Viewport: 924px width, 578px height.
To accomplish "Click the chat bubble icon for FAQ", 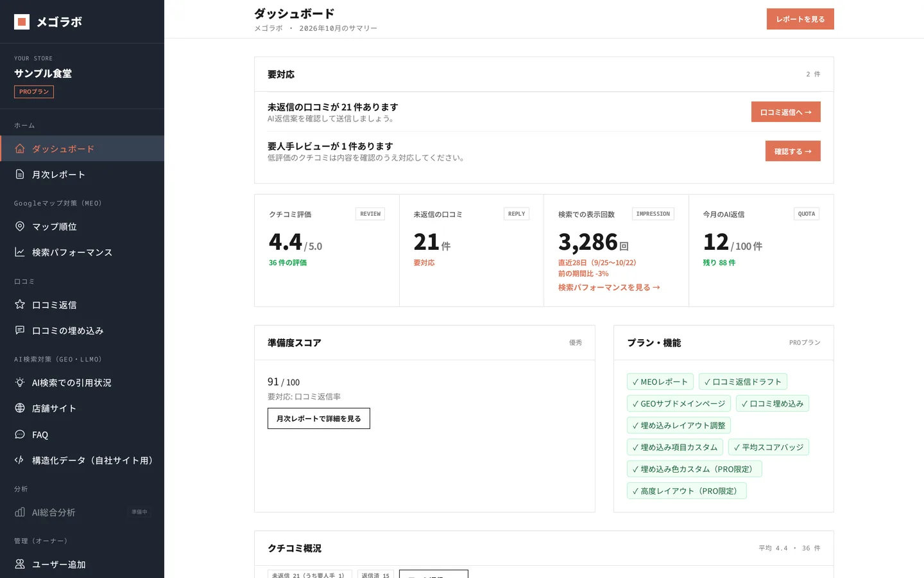I will coord(20,434).
